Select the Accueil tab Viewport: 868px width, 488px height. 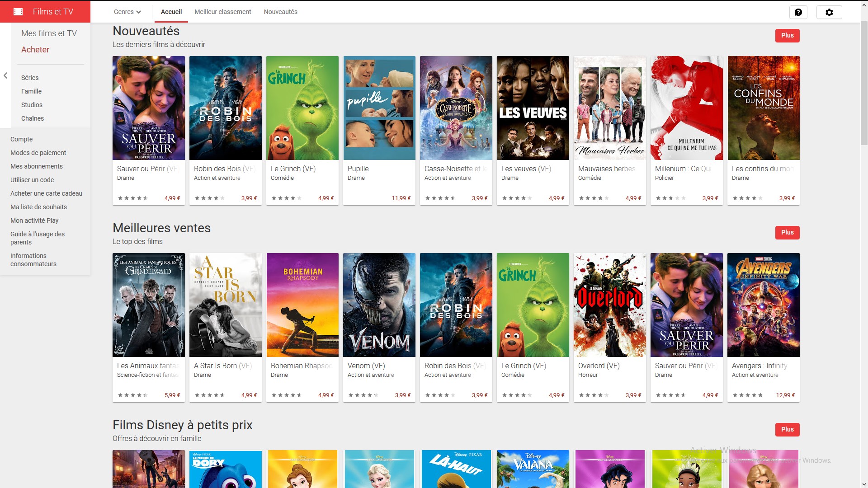coord(171,12)
